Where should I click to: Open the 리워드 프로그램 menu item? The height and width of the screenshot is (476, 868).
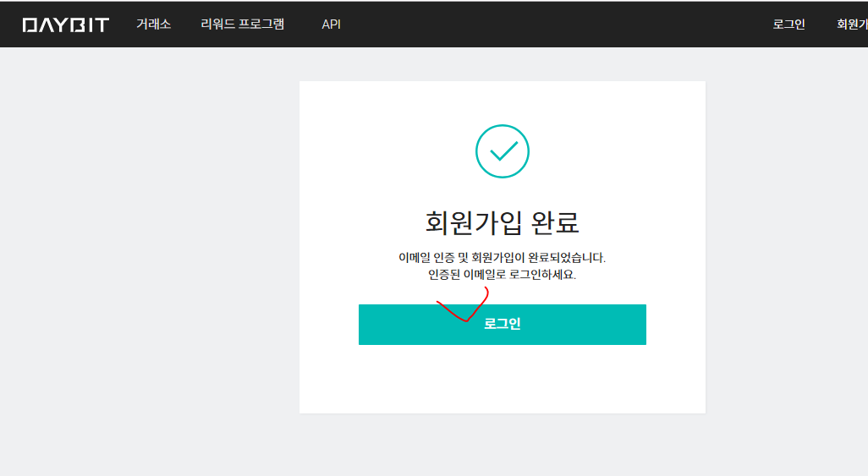click(242, 25)
